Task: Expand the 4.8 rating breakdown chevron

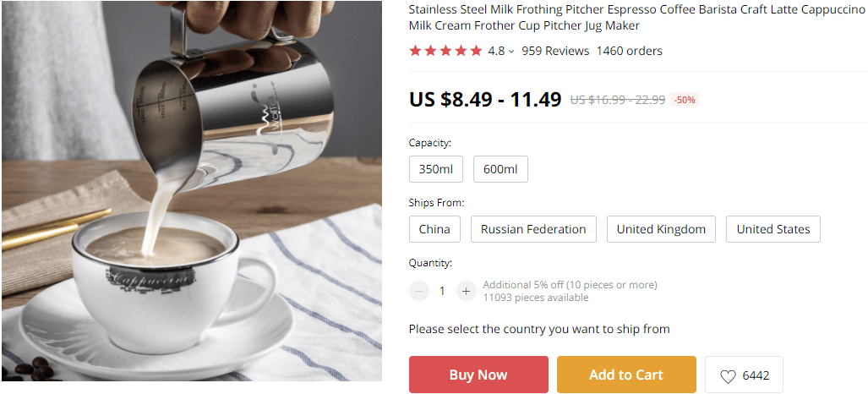Action: coord(511,52)
